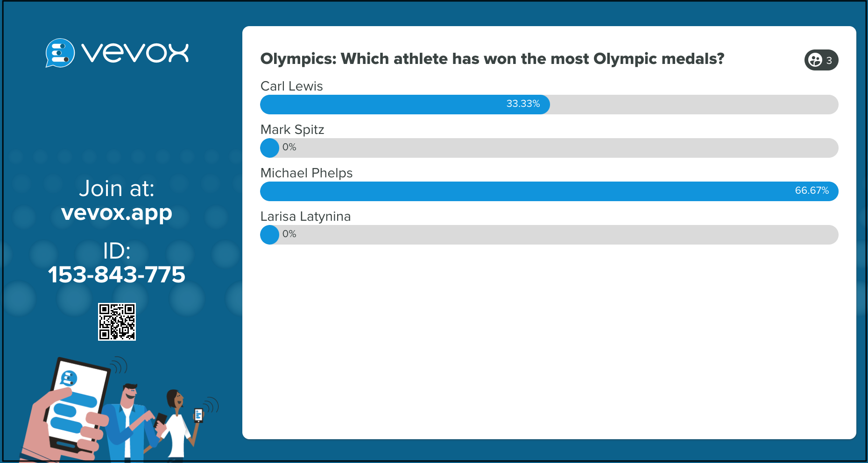This screenshot has width=868, height=463.
Task: Click the 33.33% percentage label on Carl Lewis bar
Action: coord(523,104)
